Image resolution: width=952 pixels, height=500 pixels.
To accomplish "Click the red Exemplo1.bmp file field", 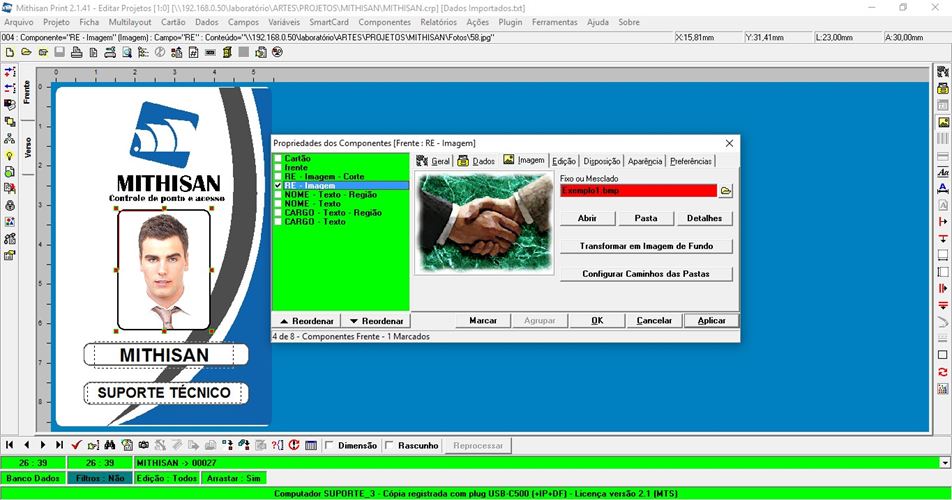I will point(638,191).
